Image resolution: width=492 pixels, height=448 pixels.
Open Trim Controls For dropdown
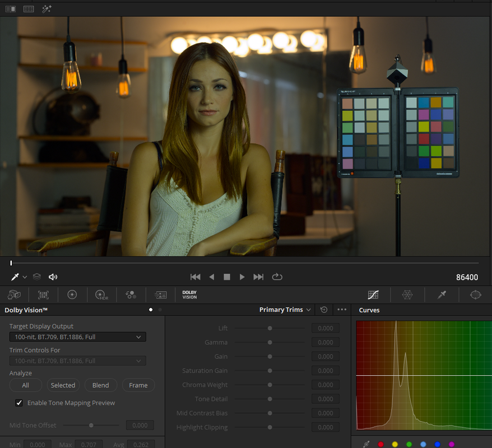78,361
